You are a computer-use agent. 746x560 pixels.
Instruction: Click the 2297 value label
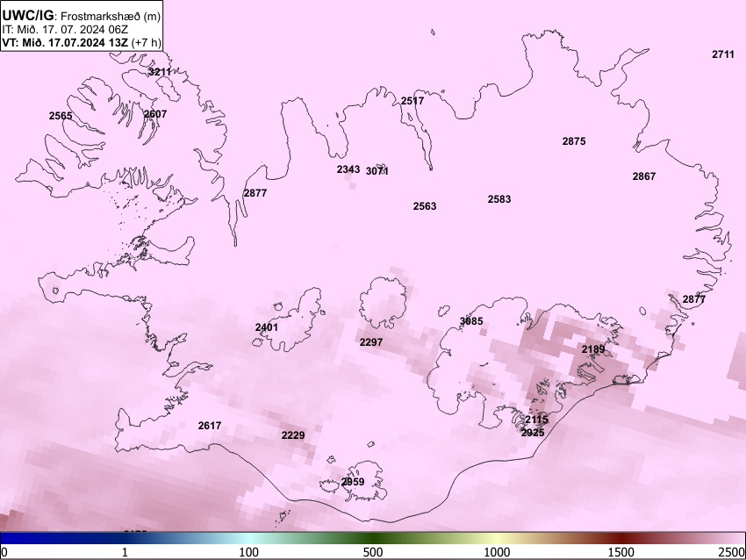[371, 342]
